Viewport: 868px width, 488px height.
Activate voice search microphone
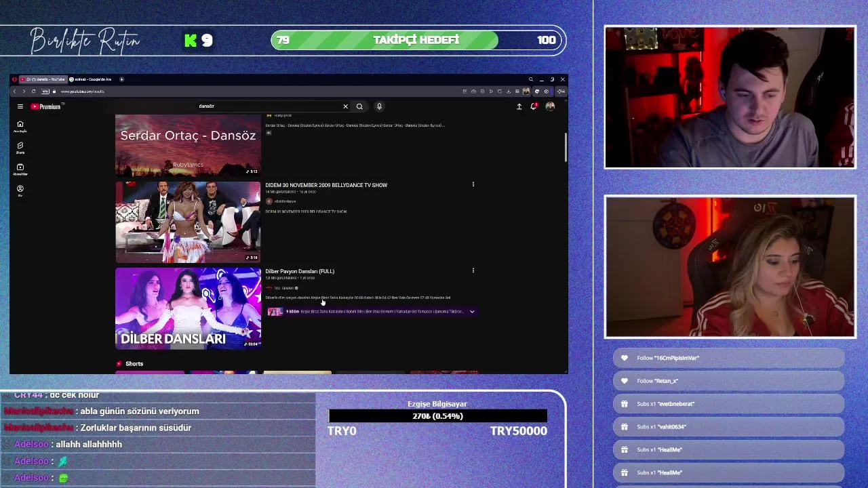pos(379,106)
